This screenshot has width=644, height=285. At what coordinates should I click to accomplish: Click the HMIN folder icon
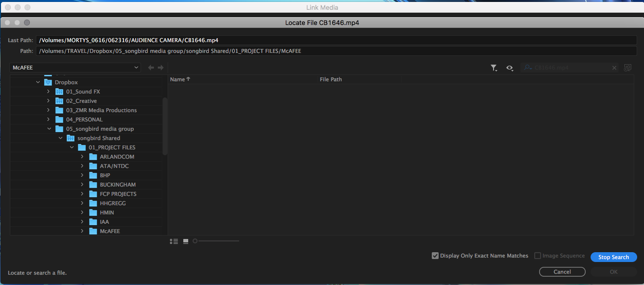point(93,213)
